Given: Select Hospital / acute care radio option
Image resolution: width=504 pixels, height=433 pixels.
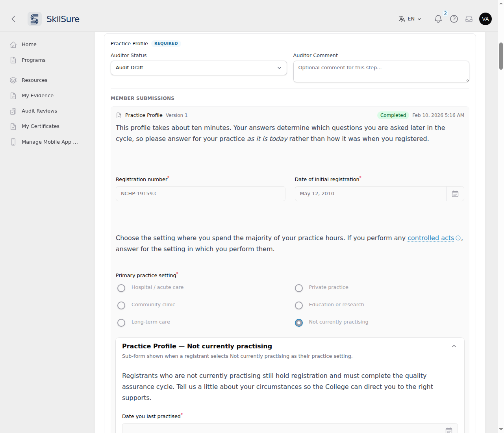Looking at the screenshot, I should [121, 288].
